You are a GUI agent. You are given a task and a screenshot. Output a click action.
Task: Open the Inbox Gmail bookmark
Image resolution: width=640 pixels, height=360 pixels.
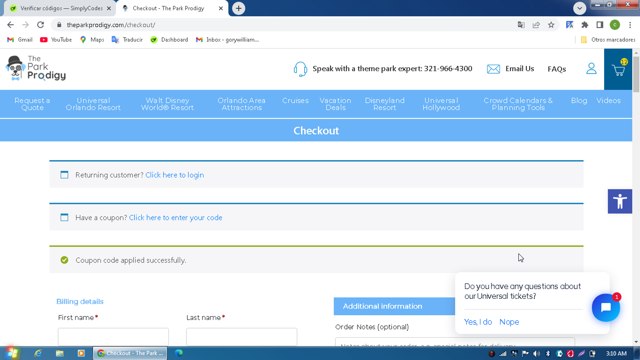pos(227,40)
